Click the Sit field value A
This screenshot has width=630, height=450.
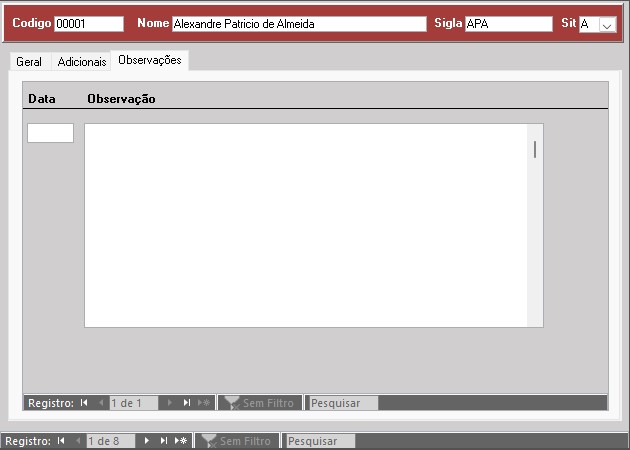pos(589,25)
